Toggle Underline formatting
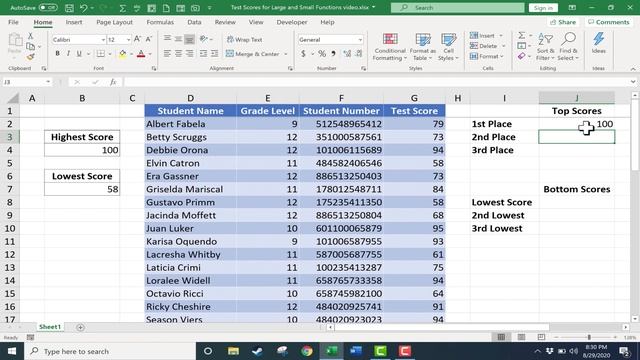Viewport: 640px width, 360px height. click(79, 53)
